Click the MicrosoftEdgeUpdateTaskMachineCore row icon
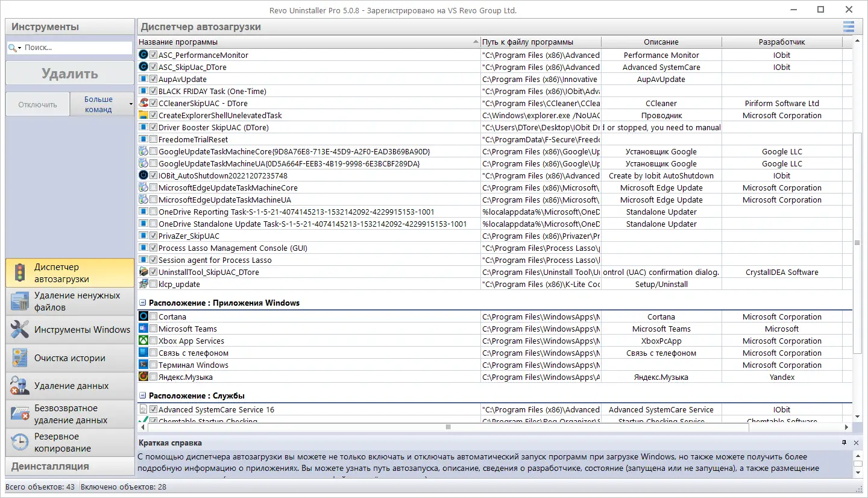Viewport: 868px width, 498px height. (143, 188)
